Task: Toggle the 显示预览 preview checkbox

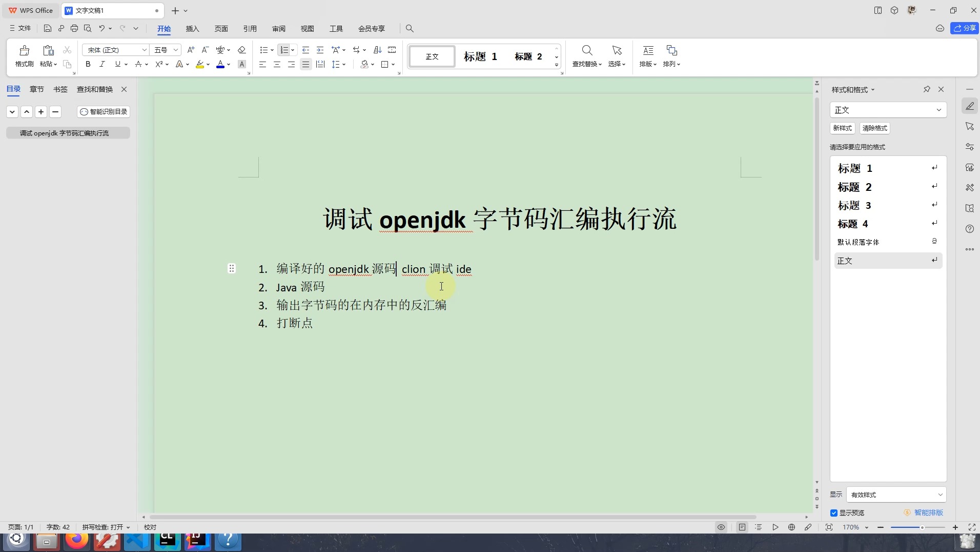Action: (x=834, y=512)
